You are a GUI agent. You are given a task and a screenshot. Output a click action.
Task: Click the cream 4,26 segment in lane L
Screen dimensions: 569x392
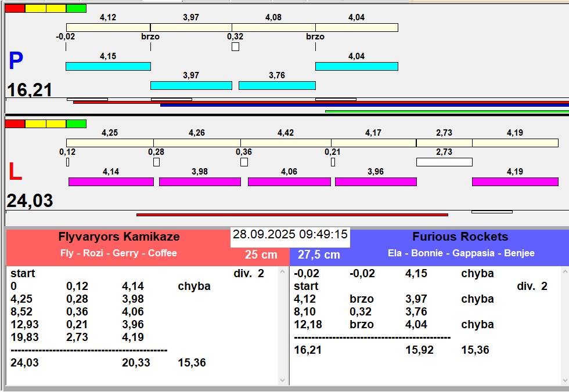(x=197, y=143)
